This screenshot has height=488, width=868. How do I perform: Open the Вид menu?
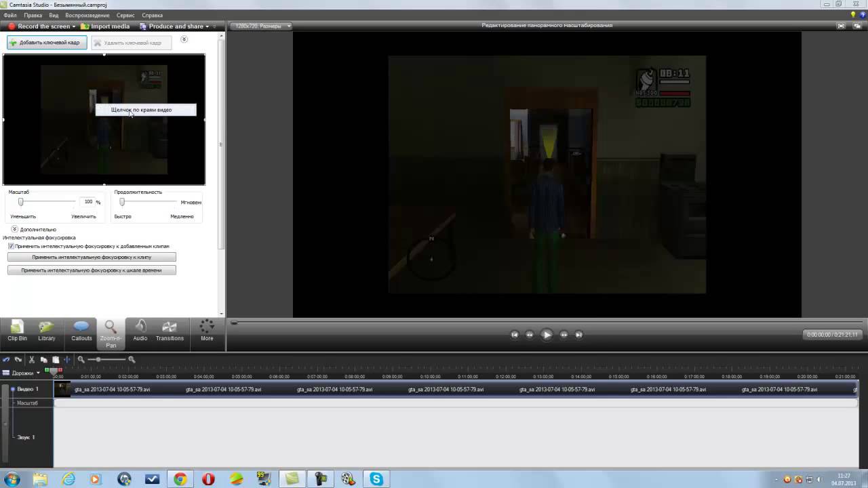(54, 15)
